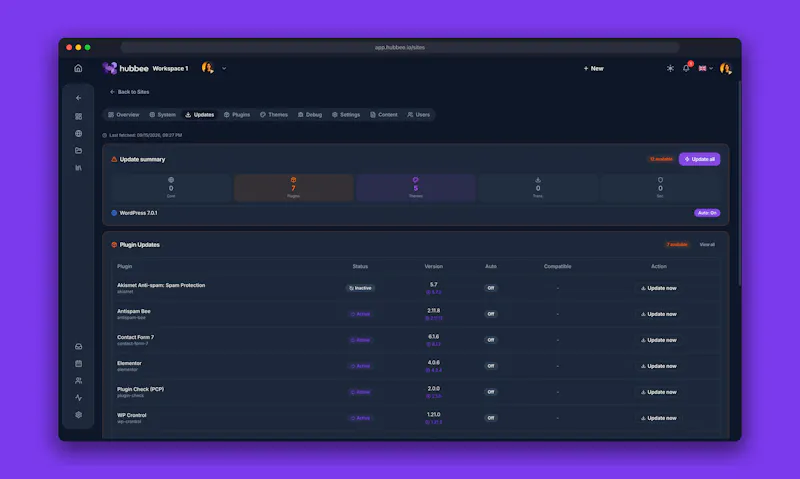800x479 pixels.
Task: Click the workspace avatar next to Workspace 1
Action: point(208,68)
